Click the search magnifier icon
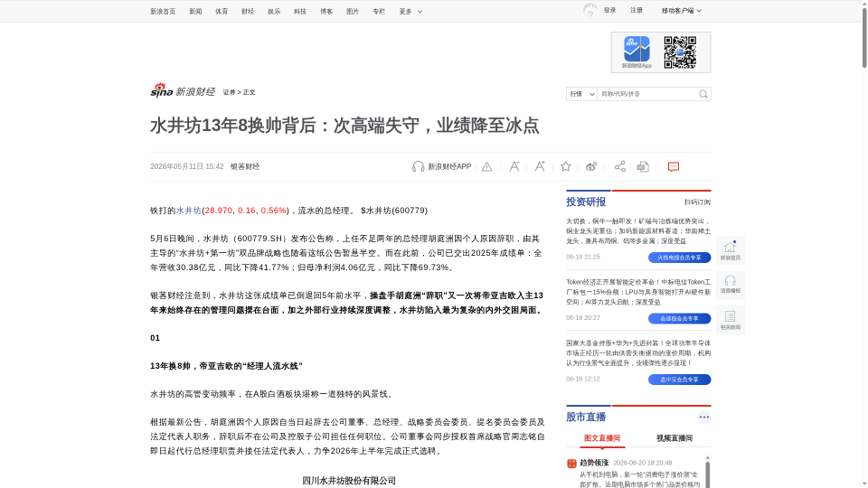This screenshot has height=488, width=868. (x=703, y=94)
